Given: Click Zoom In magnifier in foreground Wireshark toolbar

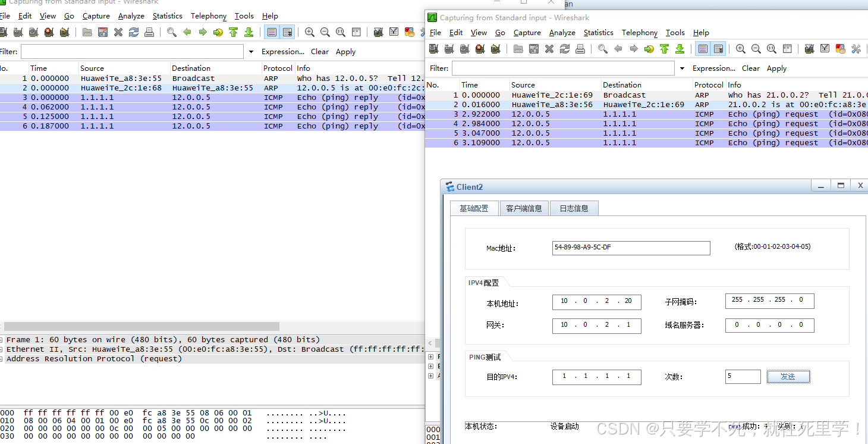Looking at the screenshot, I should point(740,49).
